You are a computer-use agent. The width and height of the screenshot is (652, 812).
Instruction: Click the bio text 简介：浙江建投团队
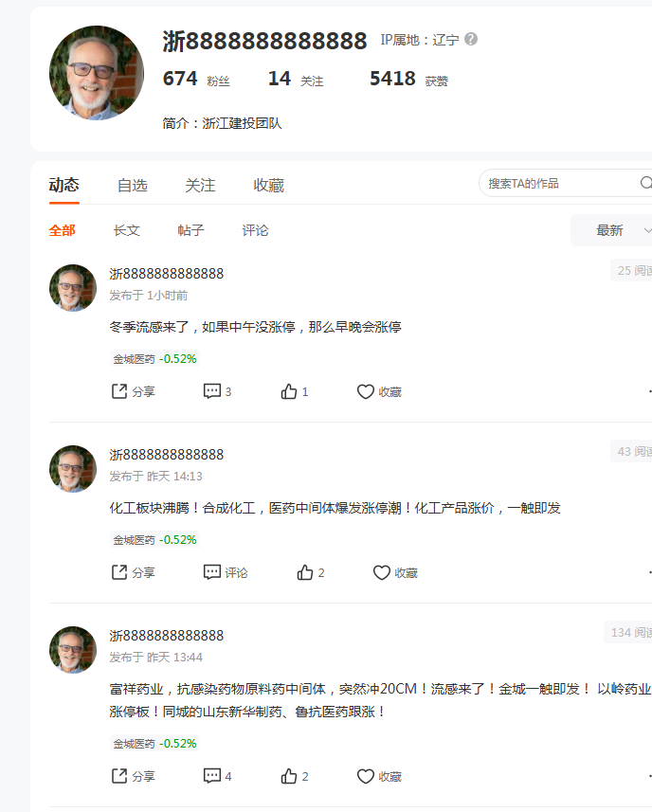[x=222, y=123]
